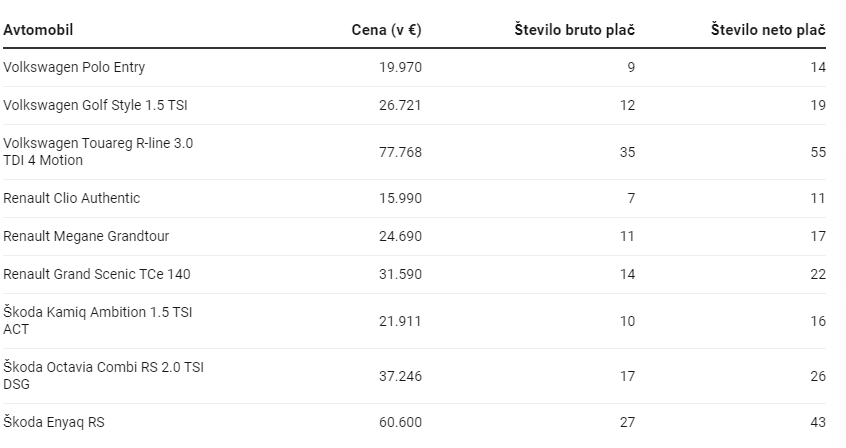
Task: Click Volkswagen Golf Style 1.5 TSI
Action: pyautogui.click(x=95, y=105)
